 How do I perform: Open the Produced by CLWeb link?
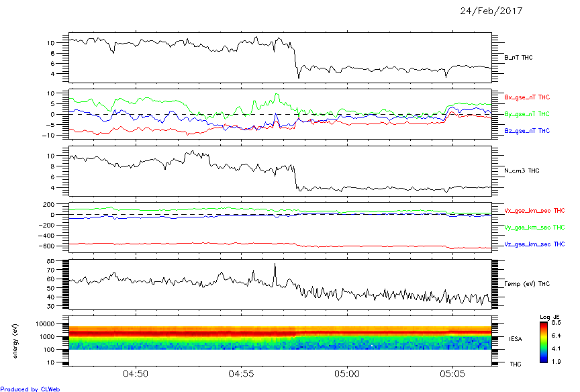point(30,389)
